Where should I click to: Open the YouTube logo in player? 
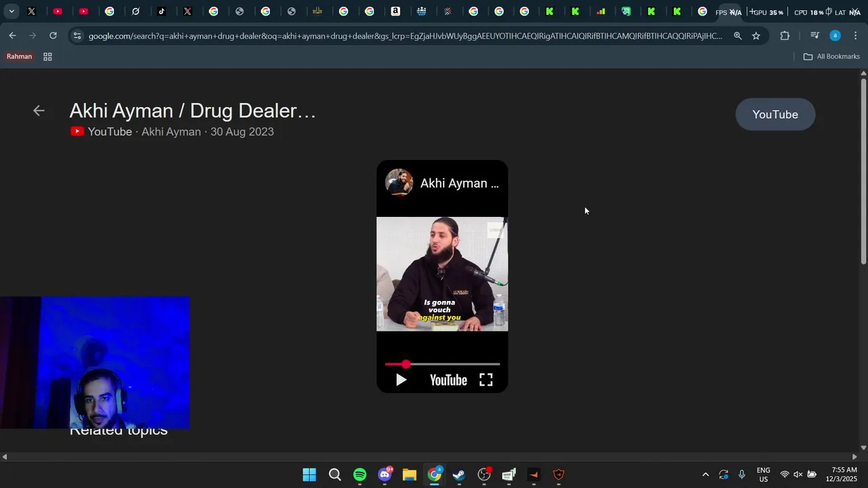click(448, 380)
